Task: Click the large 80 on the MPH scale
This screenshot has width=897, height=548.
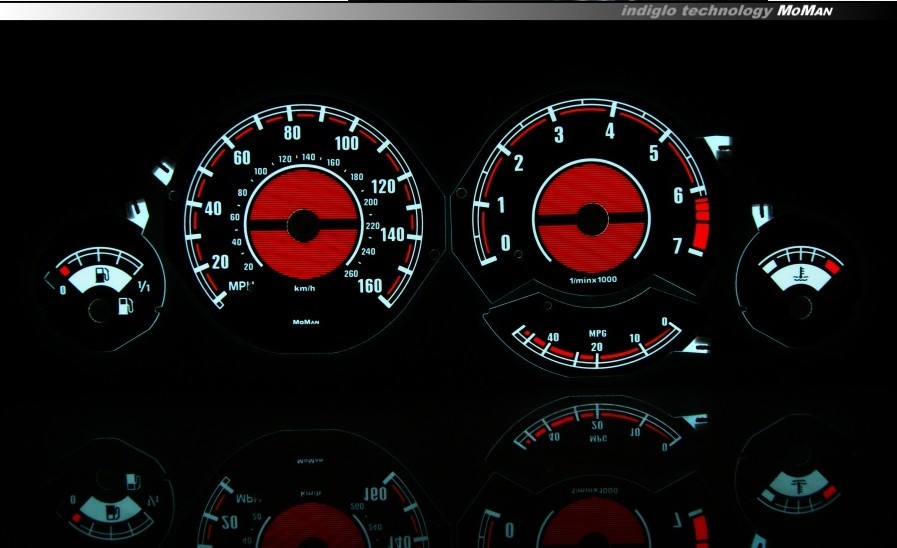Action: pyautogui.click(x=292, y=133)
